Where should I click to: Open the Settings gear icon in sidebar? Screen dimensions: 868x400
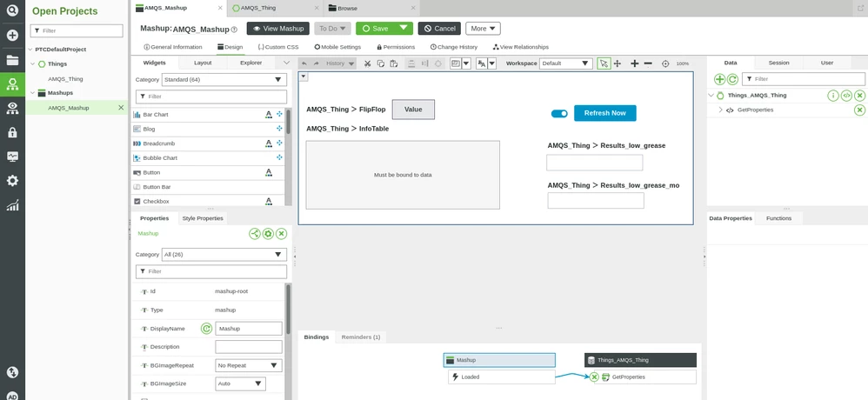click(12, 180)
